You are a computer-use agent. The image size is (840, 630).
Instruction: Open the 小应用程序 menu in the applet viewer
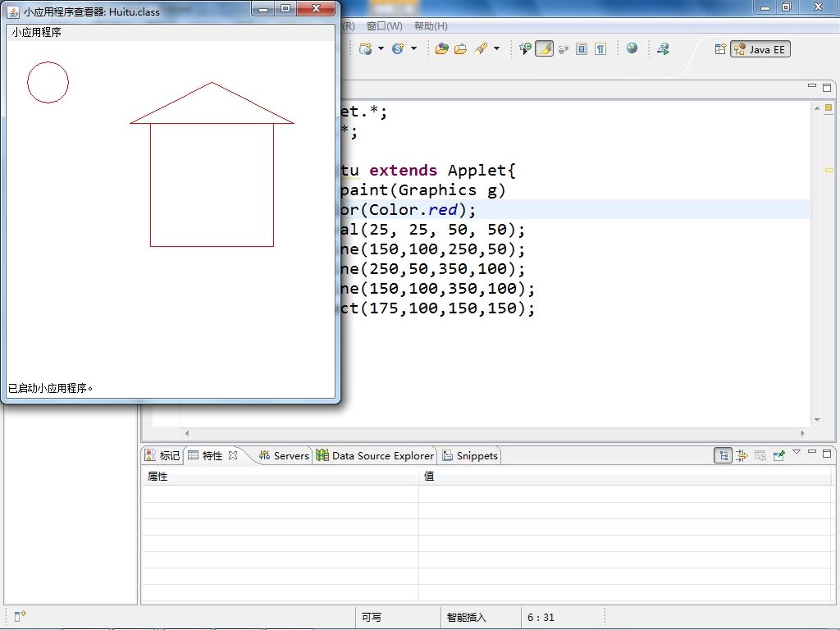click(36, 32)
